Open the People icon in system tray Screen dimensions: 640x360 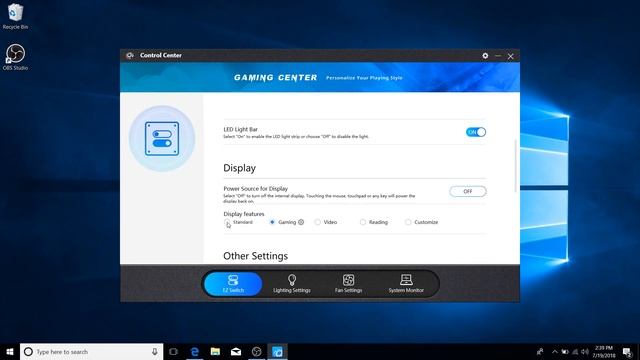point(540,351)
